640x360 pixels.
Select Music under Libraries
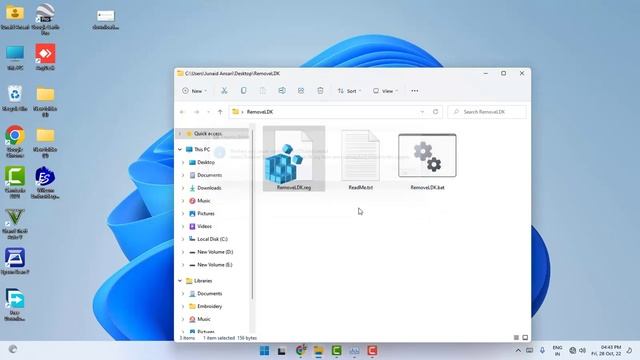coord(204,319)
